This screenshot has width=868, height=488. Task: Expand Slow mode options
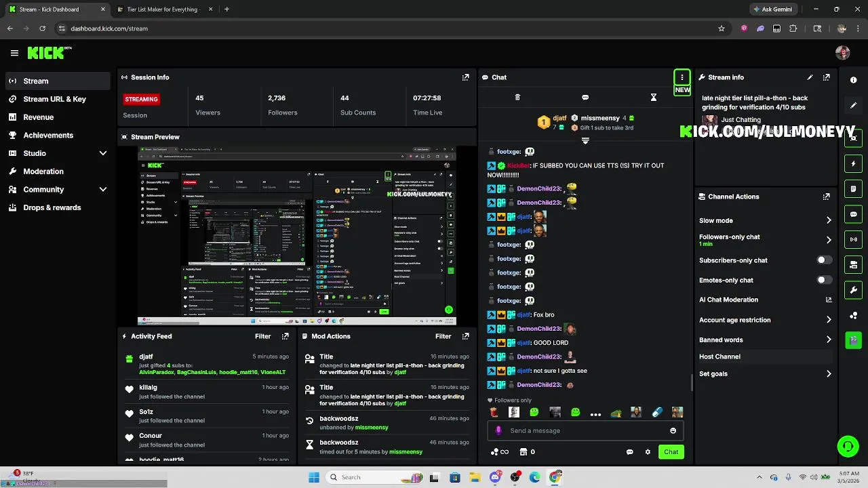(x=829, y=220)
